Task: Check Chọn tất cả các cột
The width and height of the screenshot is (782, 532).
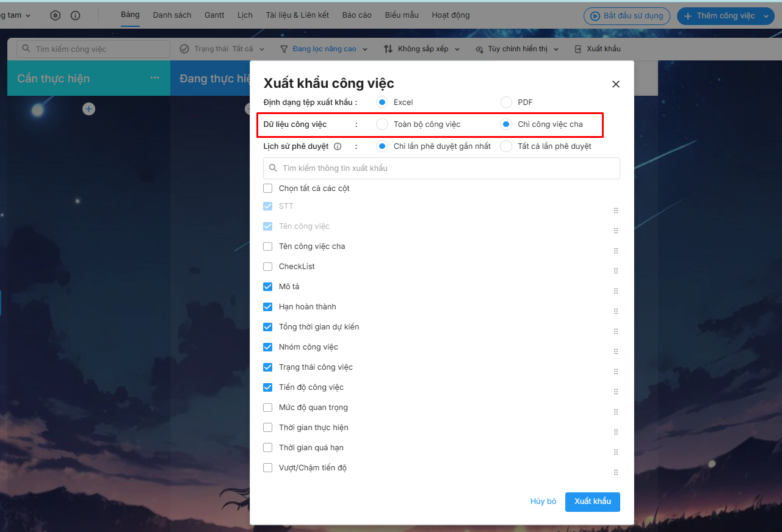Action: coord(267,189)
